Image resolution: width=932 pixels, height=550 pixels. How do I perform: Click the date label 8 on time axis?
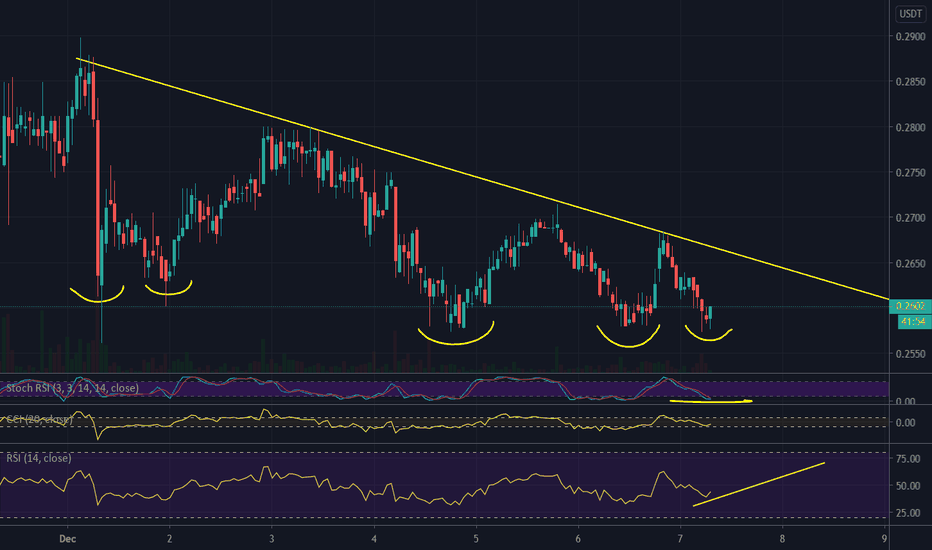point(782,539)
